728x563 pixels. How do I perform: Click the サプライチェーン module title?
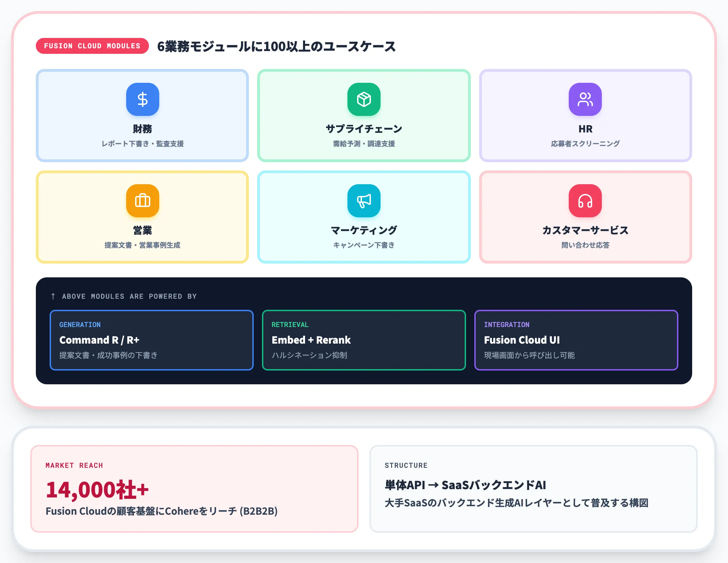[x=364, y=129]
